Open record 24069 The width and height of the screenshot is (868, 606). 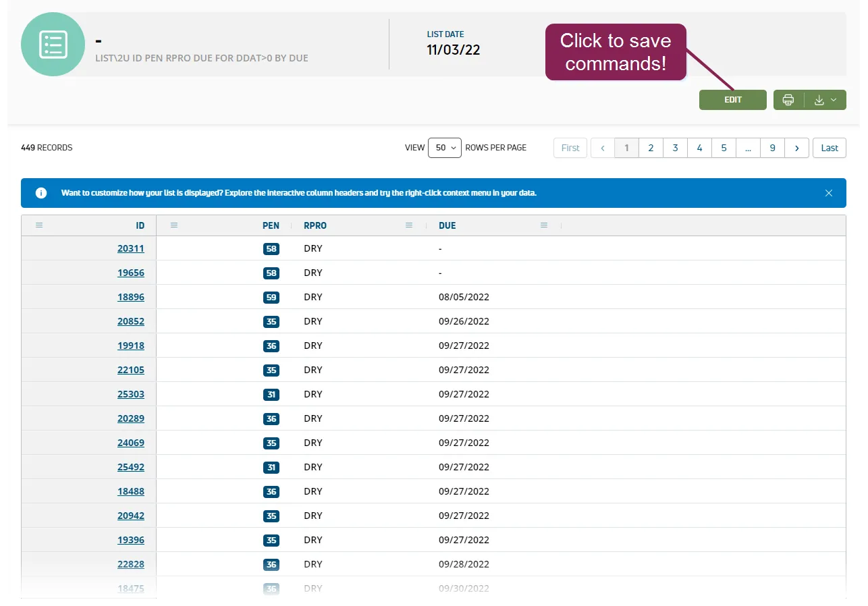[x=131, y=443]
